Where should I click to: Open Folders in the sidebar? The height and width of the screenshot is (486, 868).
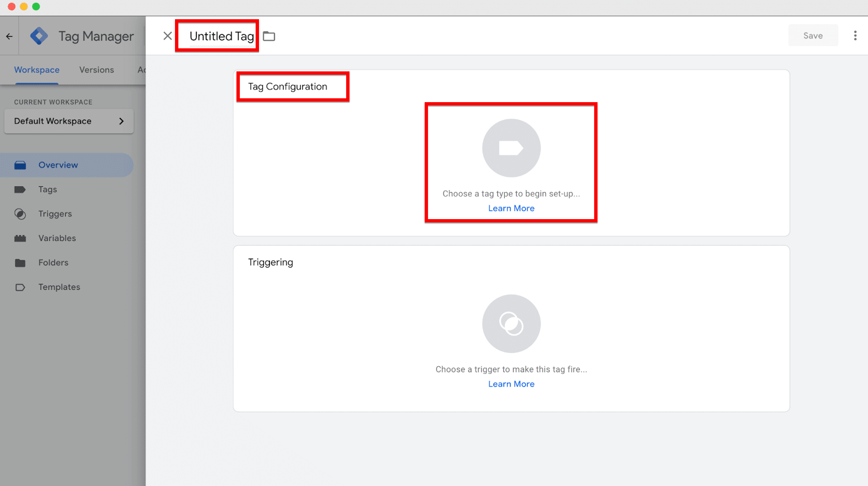coord(53,262)
